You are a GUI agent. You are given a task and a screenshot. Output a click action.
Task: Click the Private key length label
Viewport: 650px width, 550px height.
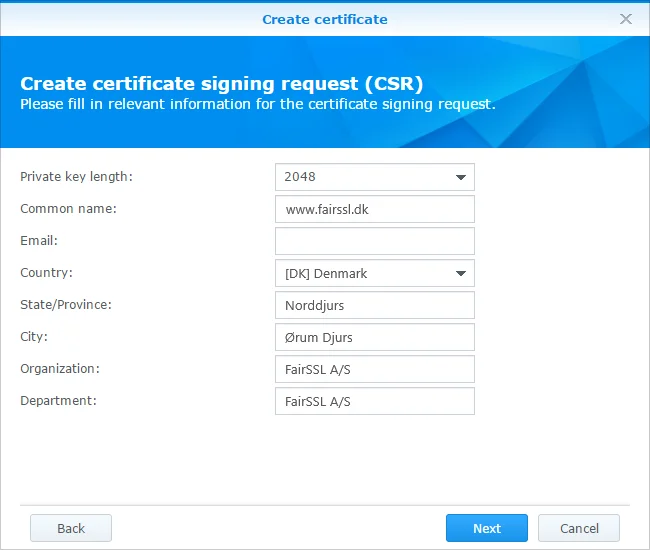pos(77,177)
